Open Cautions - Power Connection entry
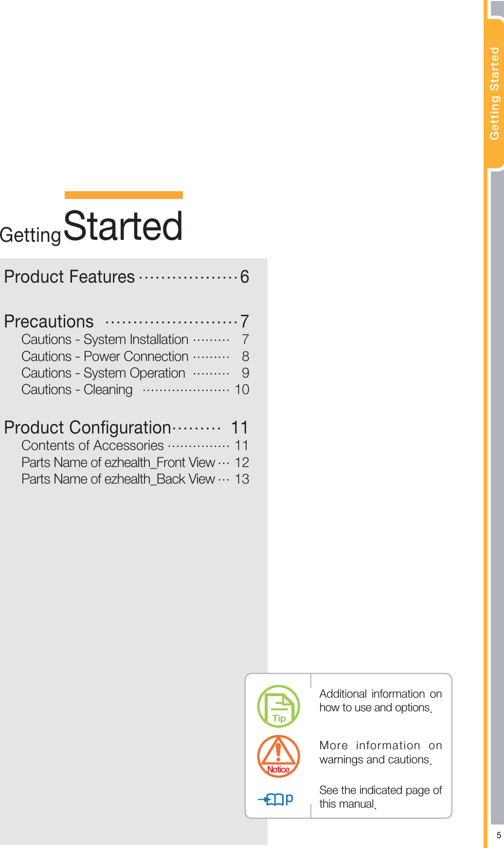This screenshot has height=848, width=504. [x=105, y=356]
